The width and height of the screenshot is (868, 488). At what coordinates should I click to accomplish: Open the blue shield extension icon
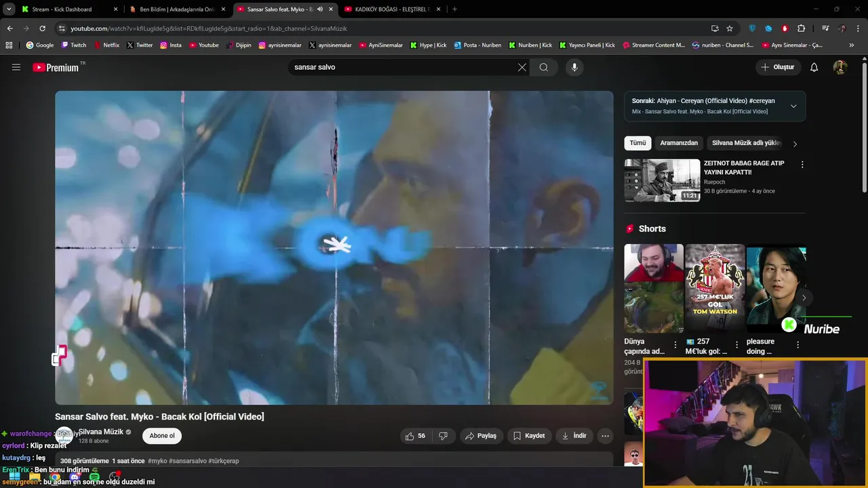point(752,28)
